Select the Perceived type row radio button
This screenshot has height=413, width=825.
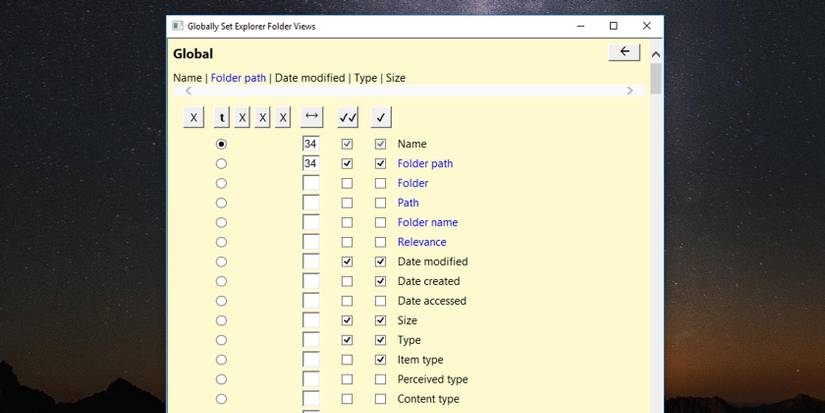click(x=222, y=379)
